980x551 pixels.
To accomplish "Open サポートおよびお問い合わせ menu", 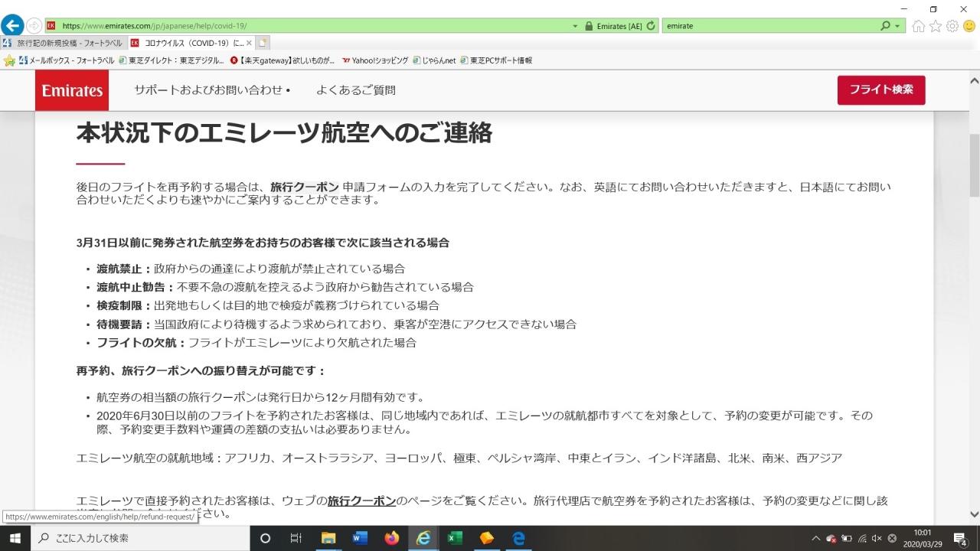I will click(x=212, y=90).
